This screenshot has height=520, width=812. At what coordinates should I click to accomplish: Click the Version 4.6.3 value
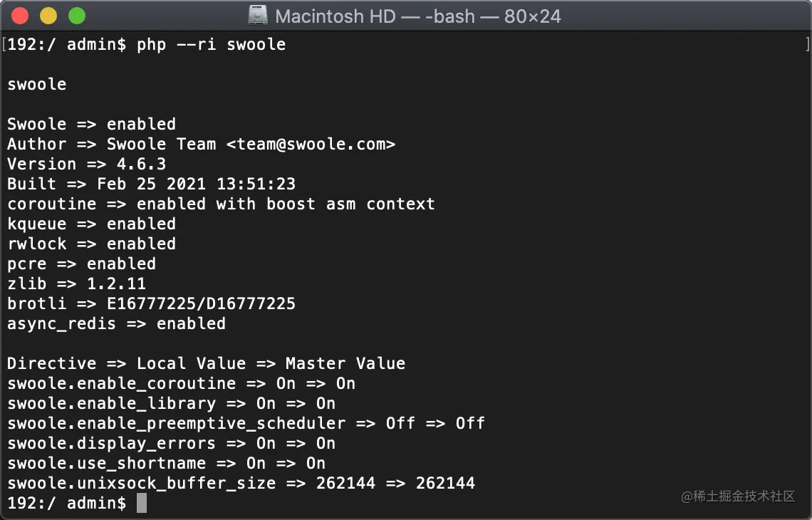[x=141, y=165]
